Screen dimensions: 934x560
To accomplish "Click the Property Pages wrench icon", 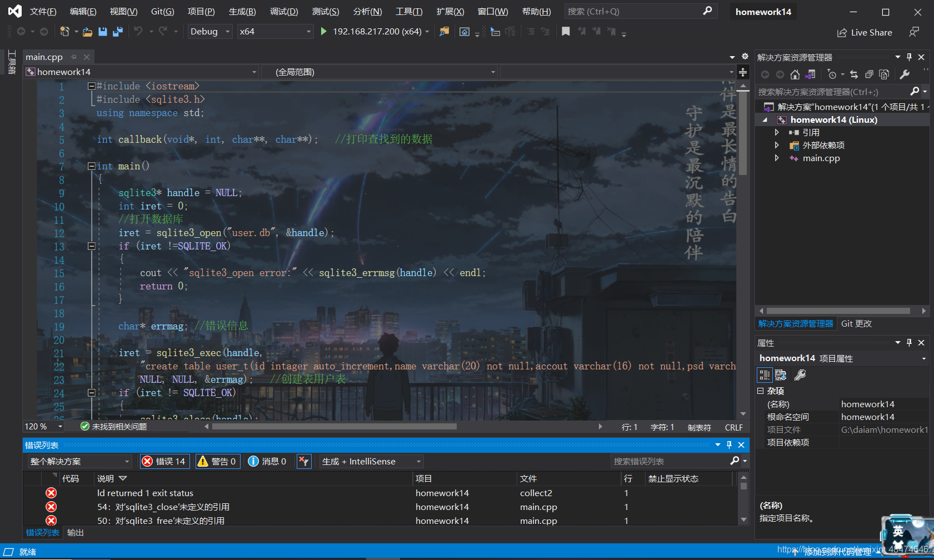I will [x=800, y=375].
